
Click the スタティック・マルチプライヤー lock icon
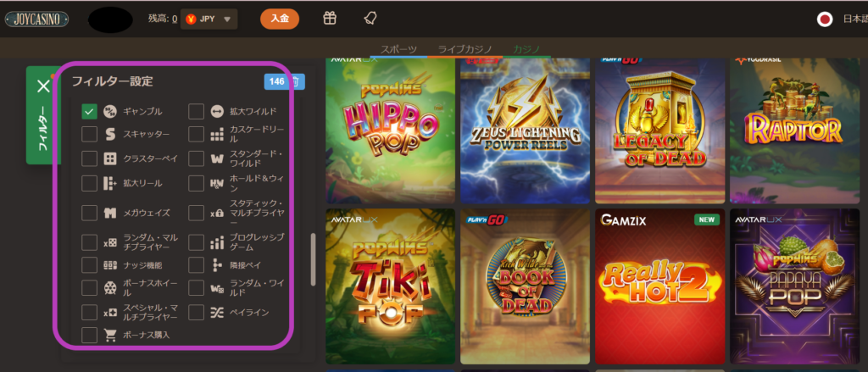pos(217,213)
